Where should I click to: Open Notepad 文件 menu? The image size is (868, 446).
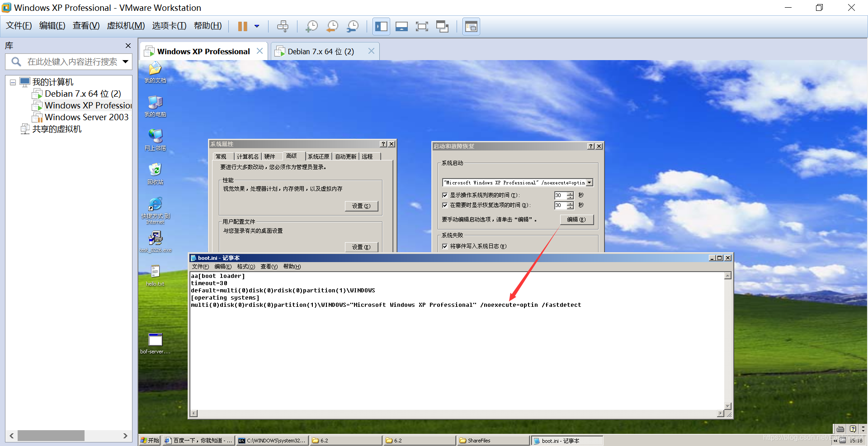click(200, 267)
